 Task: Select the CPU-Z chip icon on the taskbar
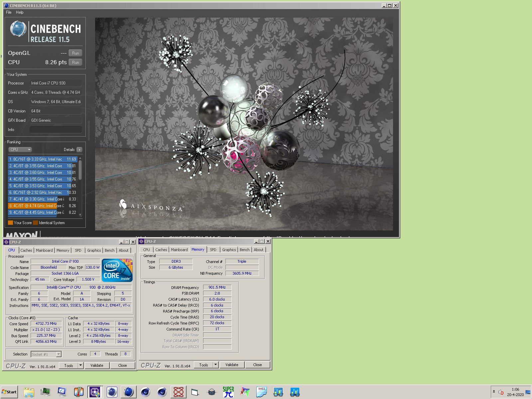click(95, 392)
